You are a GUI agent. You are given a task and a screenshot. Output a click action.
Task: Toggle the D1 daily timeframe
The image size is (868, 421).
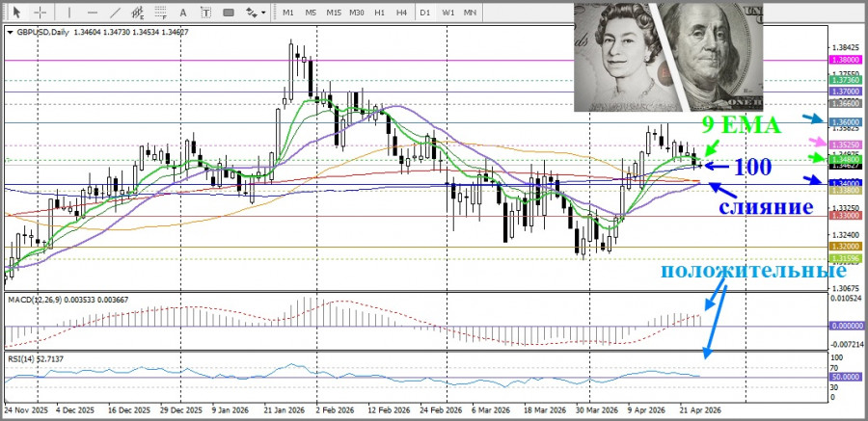tap(425, 12)
